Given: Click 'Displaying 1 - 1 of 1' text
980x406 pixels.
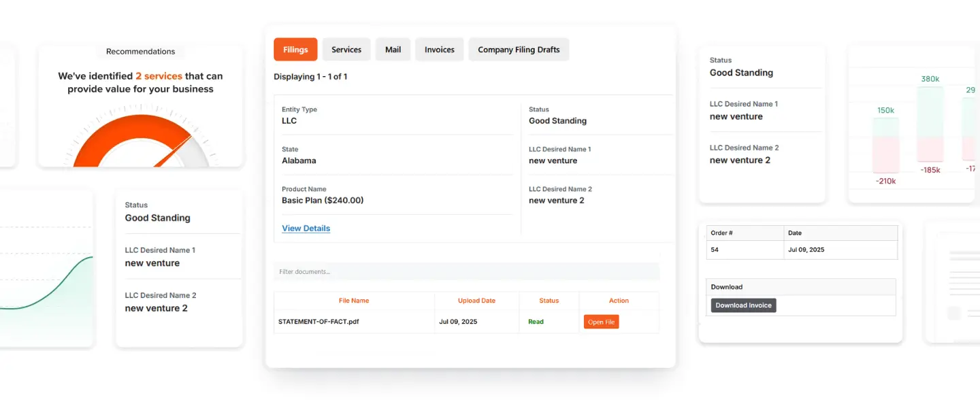Looking at the screenshot, I should coord(310,77).
